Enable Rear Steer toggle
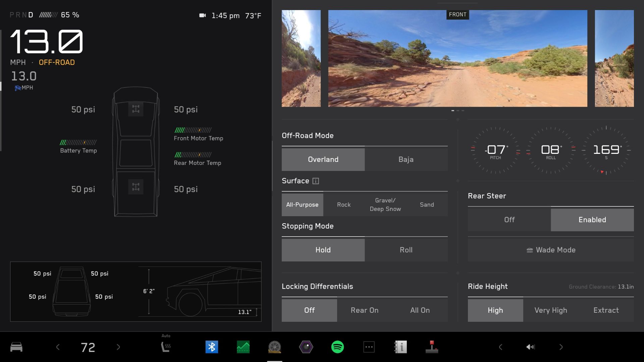The image size is (644, 362). 592,220
